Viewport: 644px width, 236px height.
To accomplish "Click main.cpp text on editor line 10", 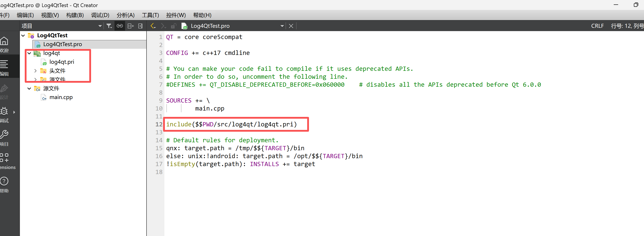I will coord(210,109).
